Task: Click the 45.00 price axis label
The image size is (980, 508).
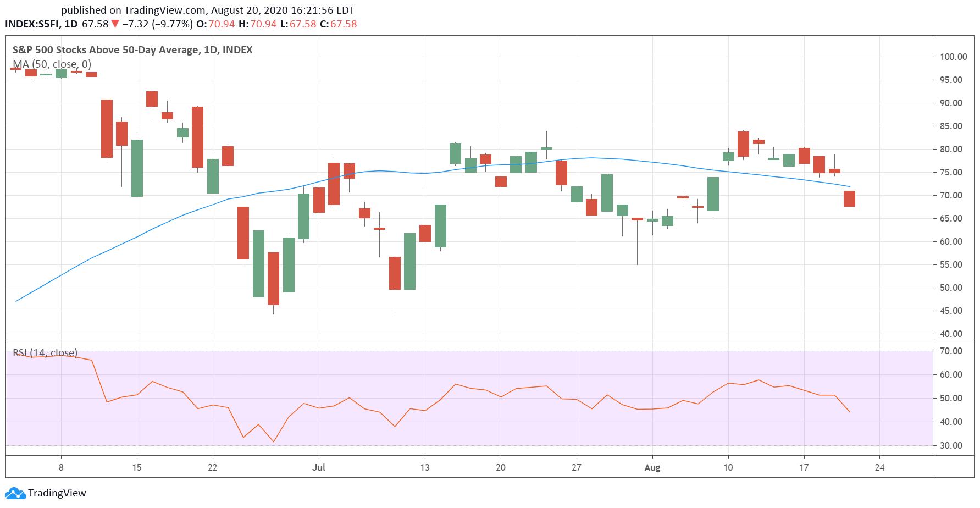Action: pyautogui.click(x=951, y=311)
